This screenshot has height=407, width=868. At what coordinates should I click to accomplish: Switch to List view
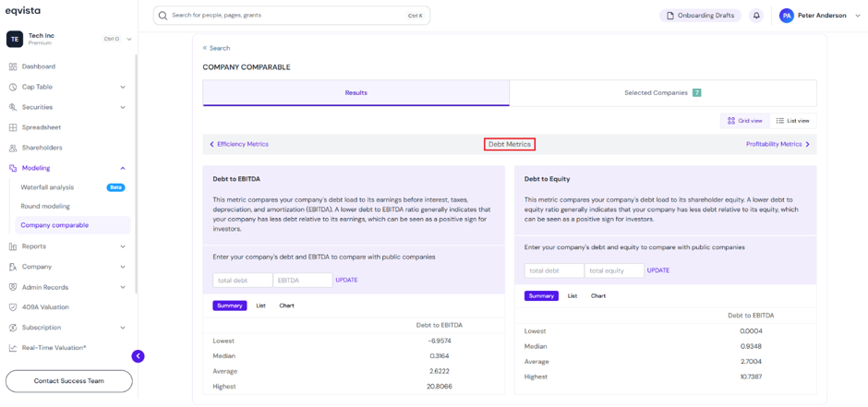click(792, 121)
